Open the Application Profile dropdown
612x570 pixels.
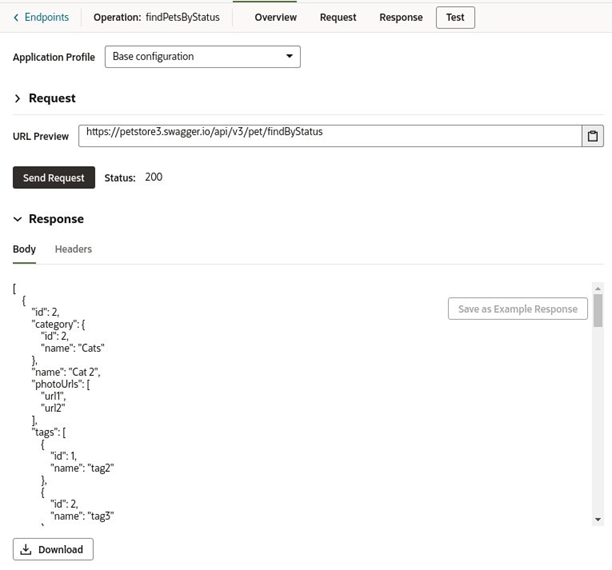pyautogui.click(x=203, y=57)
